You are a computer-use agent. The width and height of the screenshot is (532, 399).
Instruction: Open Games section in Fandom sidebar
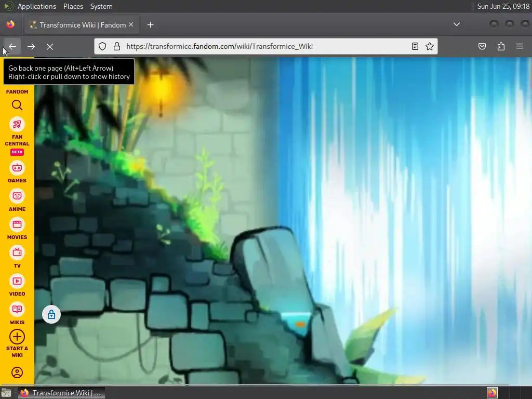click(x=17, y=172)
